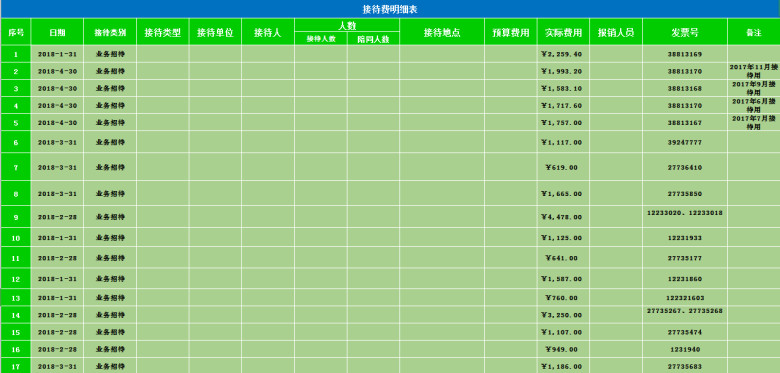
Task: Select the ¥1,125.00 cell
Action: [563, 238]
